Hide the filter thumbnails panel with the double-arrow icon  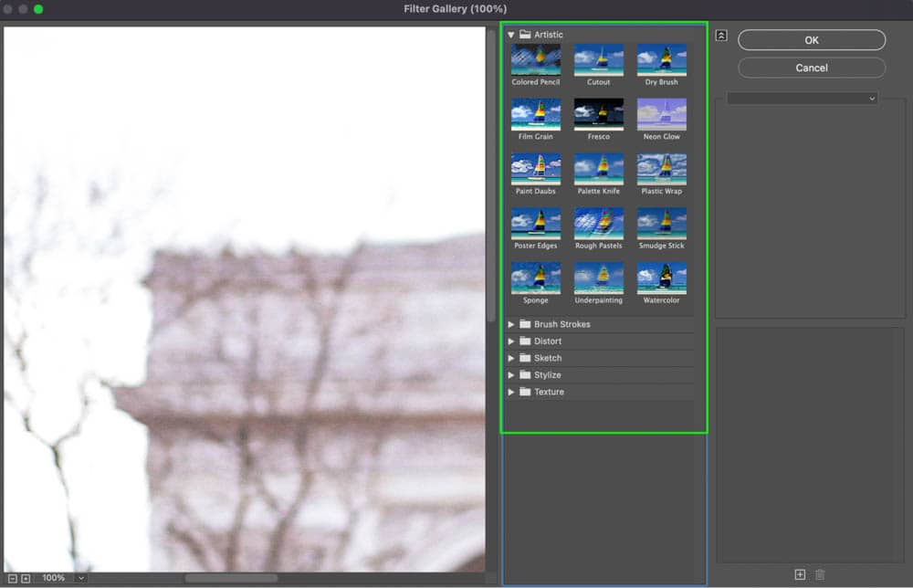pos(721,36)
